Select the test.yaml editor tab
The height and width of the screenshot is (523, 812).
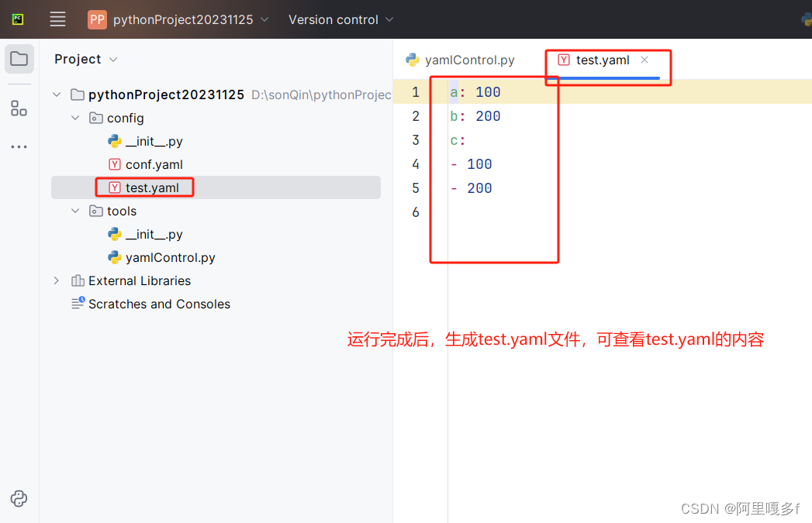601,60
